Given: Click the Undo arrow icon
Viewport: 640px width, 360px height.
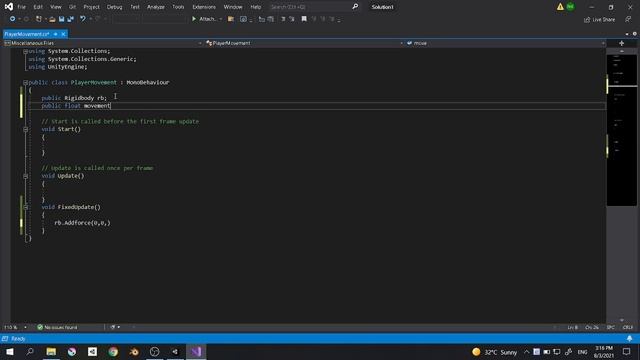Looking at the screenshot, I should pos(83,19).
